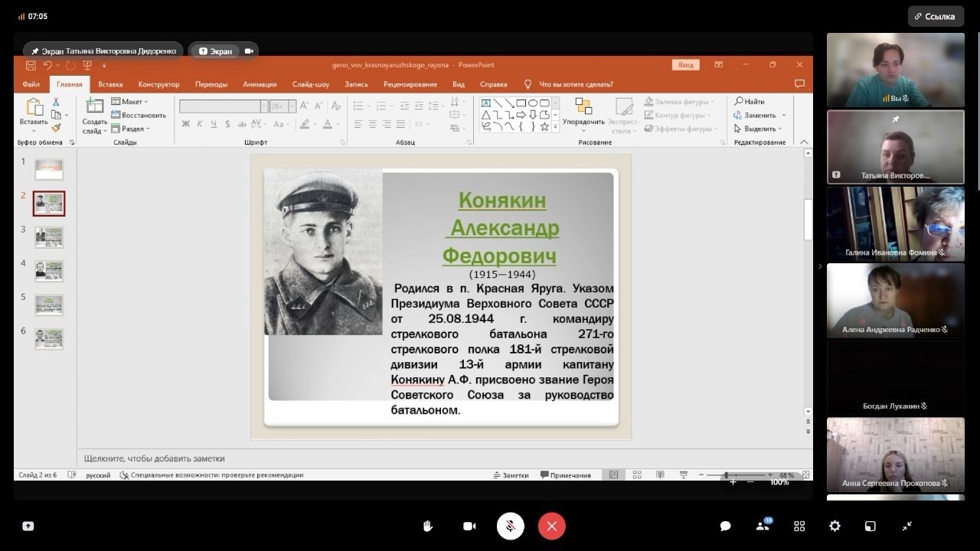Viewport: 980px width, 551px height.
Task: Raise hand in the conference toolbar
Action: [x=428, y=526]
